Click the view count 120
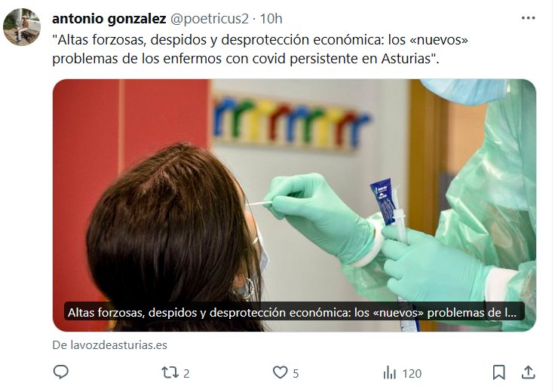Viewport: 558px width, 392px height. [412, 373]
